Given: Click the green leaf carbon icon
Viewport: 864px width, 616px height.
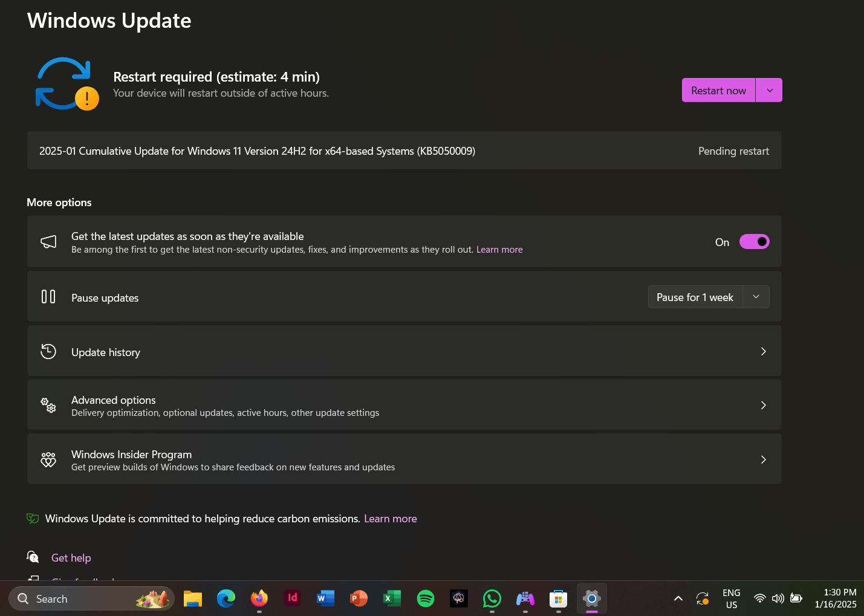Looking at the screenshot, I should click(33, 519).
